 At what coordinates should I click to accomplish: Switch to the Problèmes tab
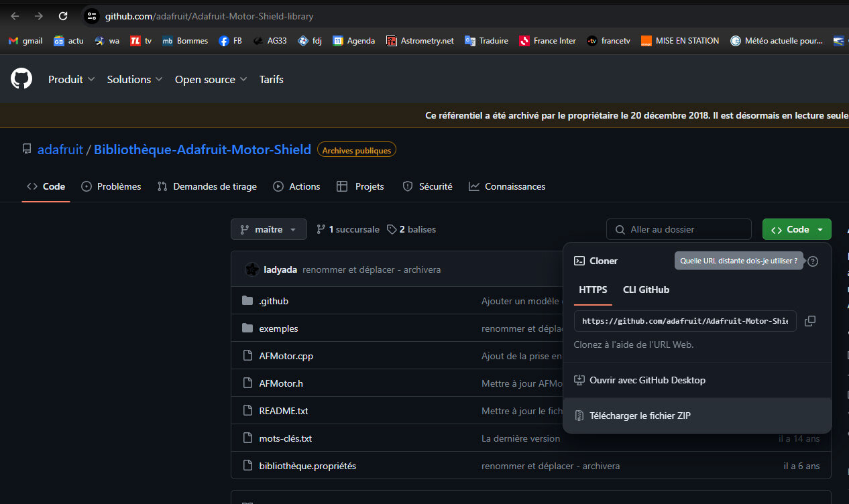tap(111, 186)
